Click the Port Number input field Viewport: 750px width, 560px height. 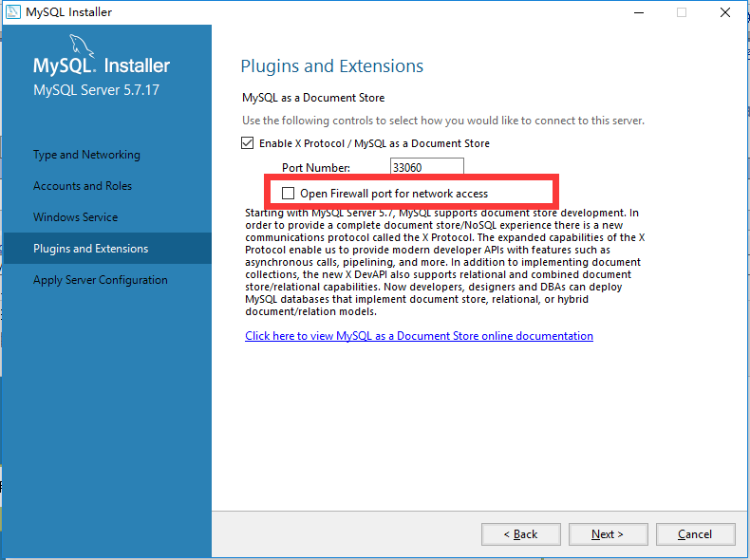click(x=426, y=167)
